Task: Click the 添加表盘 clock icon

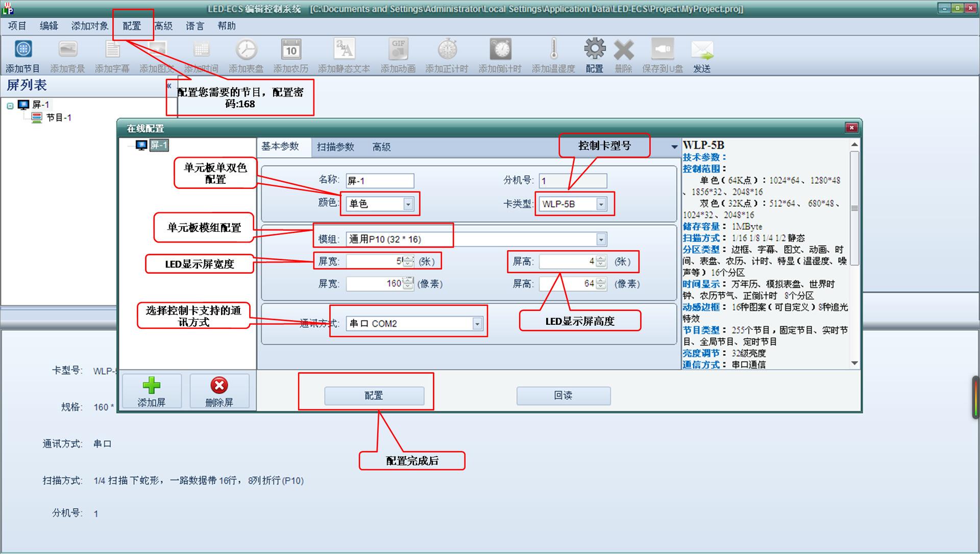Action: click(x=246, y=50)
